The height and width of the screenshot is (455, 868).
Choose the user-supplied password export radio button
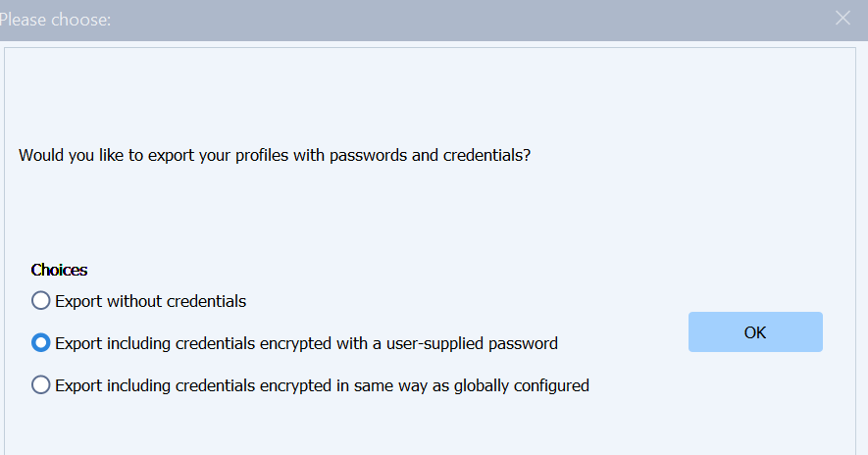[41, 343]
